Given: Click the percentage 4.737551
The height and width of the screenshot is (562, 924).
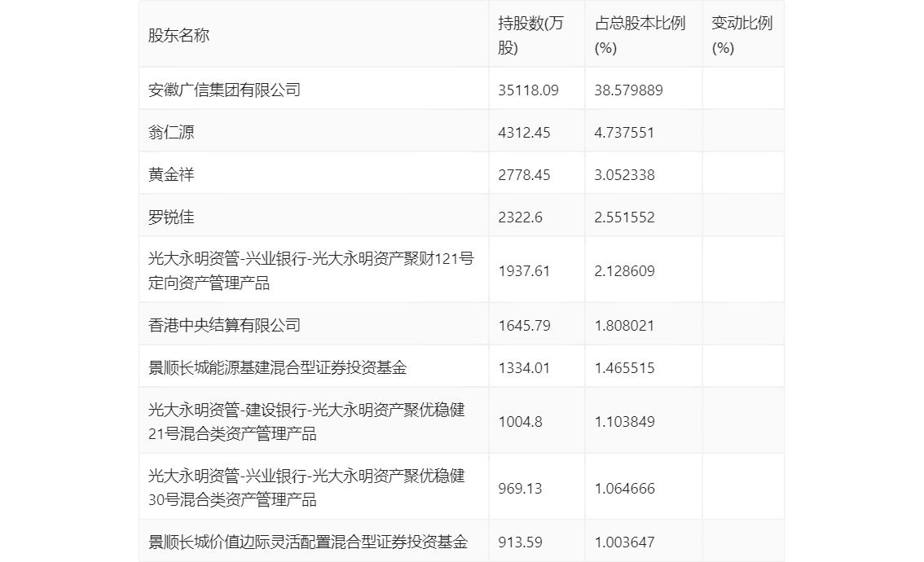Looking at the screenshot, I should coord(624,133).
